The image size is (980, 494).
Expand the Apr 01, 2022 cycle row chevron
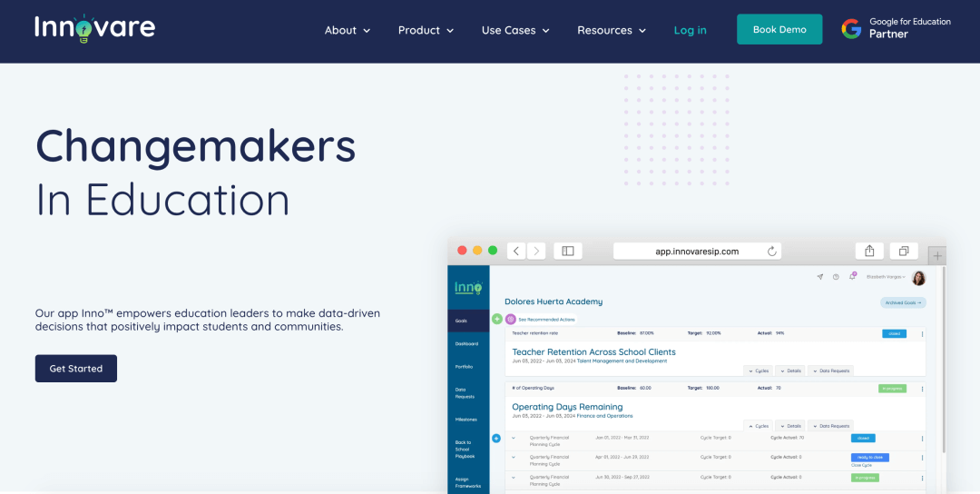coord(514,457)
